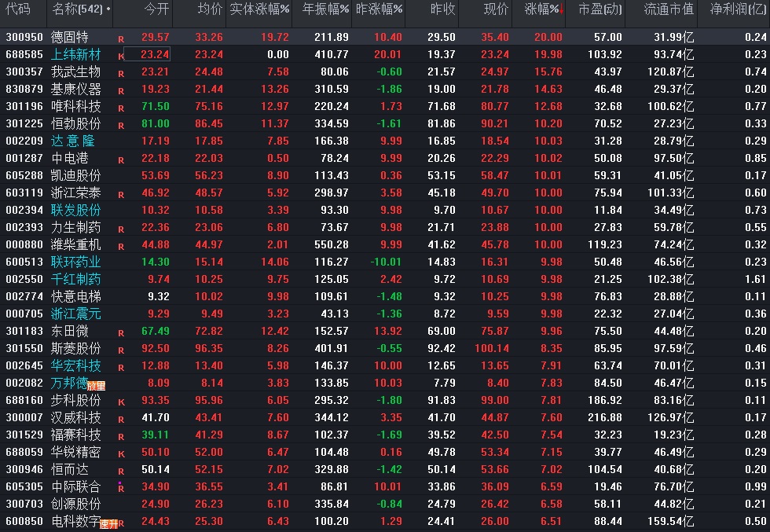The width and height of the screenshot is (770, 532).
Task: Select stock 万邦德 name
Action: click(69, 383)
